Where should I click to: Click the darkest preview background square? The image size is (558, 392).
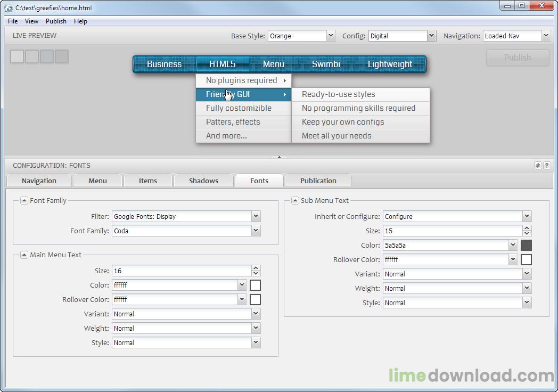pos(62,56)
